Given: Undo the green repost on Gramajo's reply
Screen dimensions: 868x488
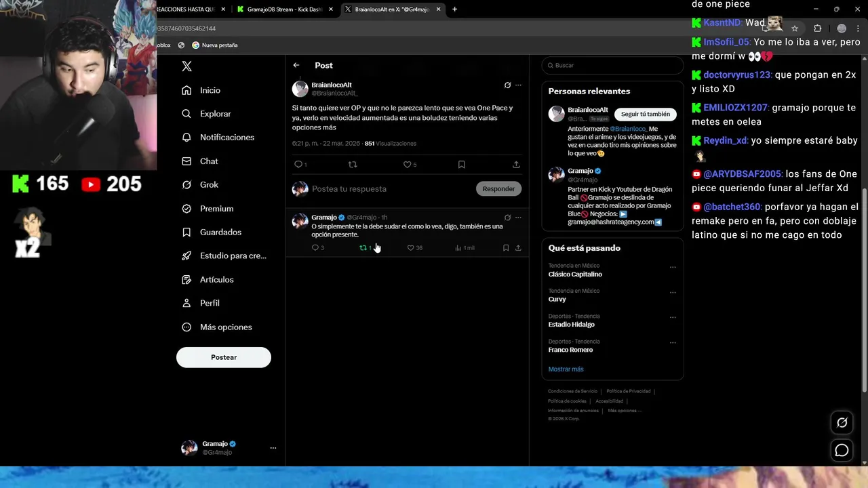Looking at the screenshot, I should 363,248.
